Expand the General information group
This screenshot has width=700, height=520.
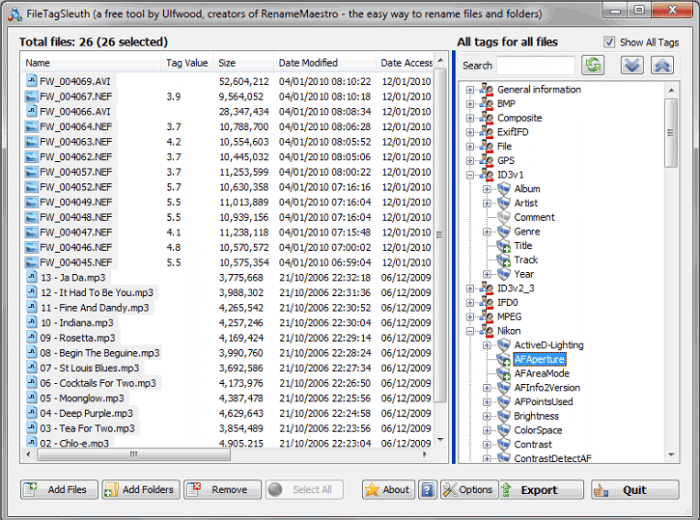click(x=470, y=90)
